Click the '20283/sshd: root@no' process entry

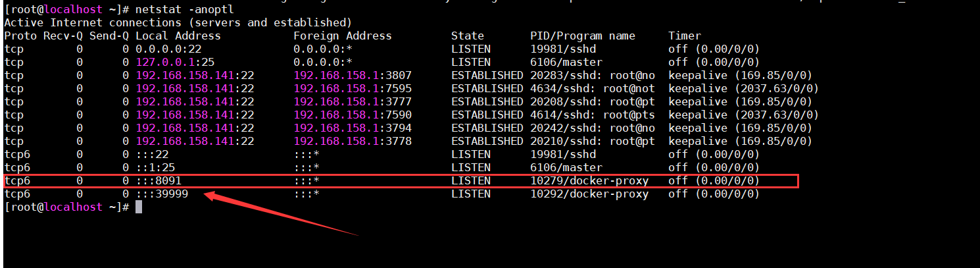[593, 76]
